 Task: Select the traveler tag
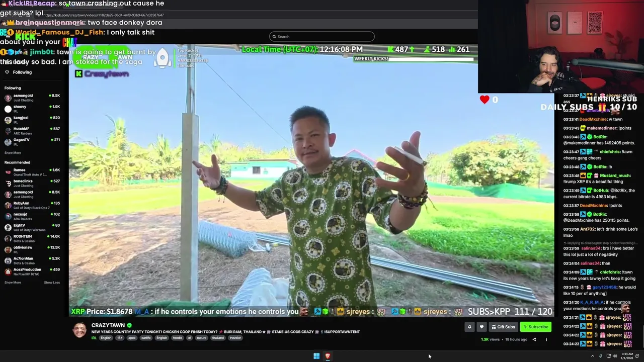[x=235, y=338]
